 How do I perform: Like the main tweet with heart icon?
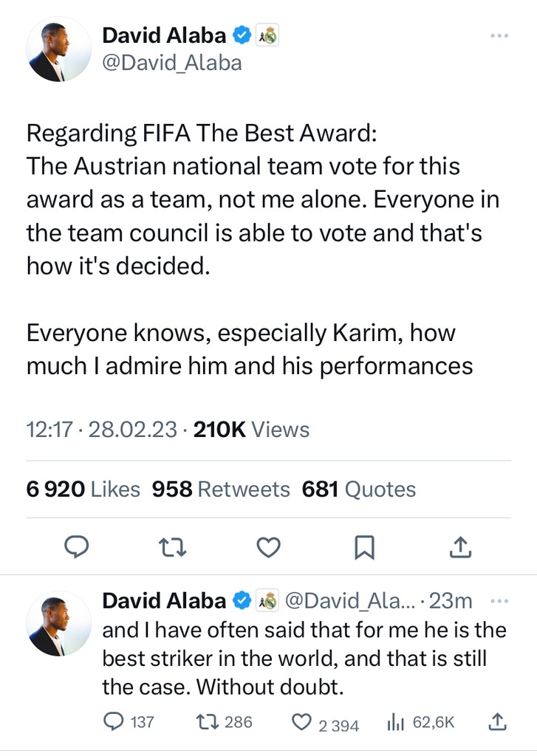(269, 547)
